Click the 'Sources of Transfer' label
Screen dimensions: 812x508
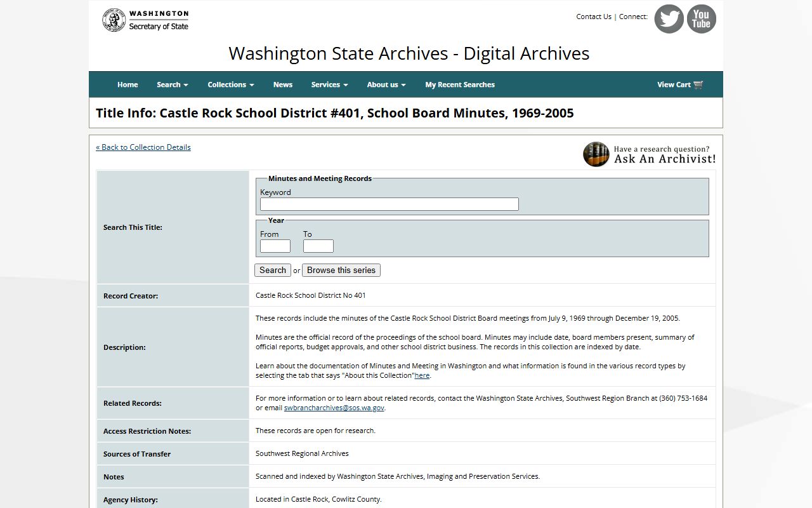tap(137, 454)
